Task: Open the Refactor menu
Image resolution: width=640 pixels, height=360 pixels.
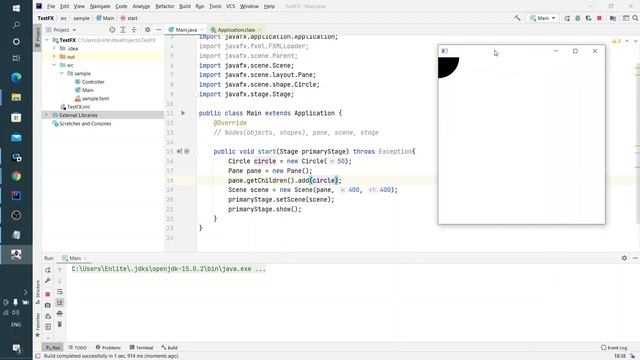Action: click(164, 6)
